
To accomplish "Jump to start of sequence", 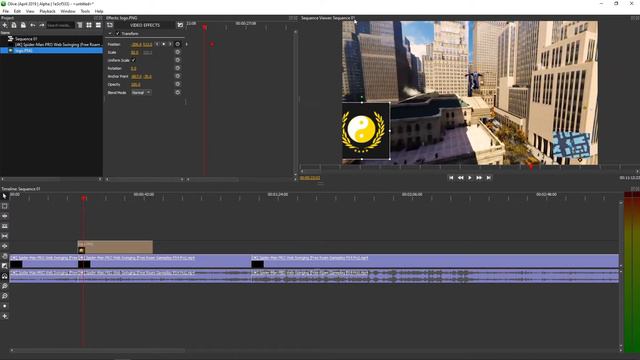I will coord(451,178).
